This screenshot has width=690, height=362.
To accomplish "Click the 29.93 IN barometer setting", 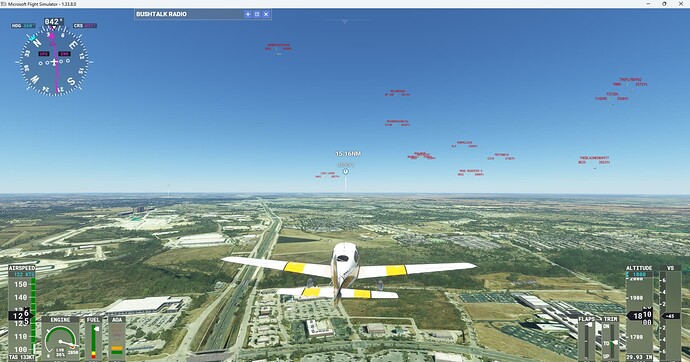I will pos(639,358).
